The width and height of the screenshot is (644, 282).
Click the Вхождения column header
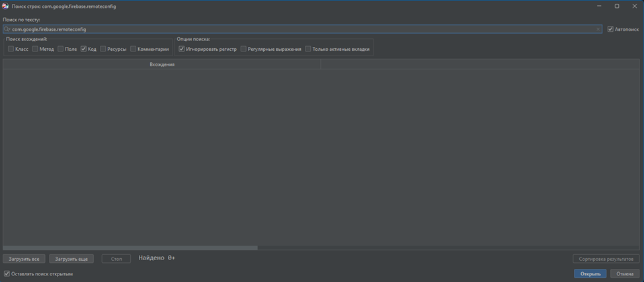click(162, 65)
